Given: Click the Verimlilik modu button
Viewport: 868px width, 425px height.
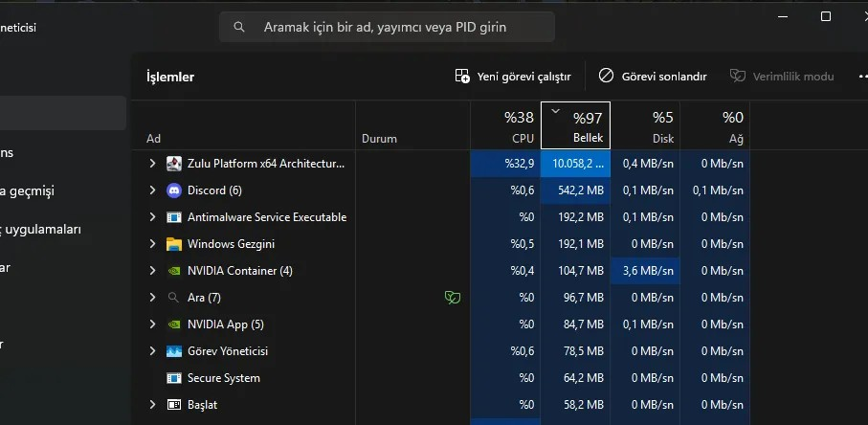Looking at the screenshot, I should click(x=782, y=77).
